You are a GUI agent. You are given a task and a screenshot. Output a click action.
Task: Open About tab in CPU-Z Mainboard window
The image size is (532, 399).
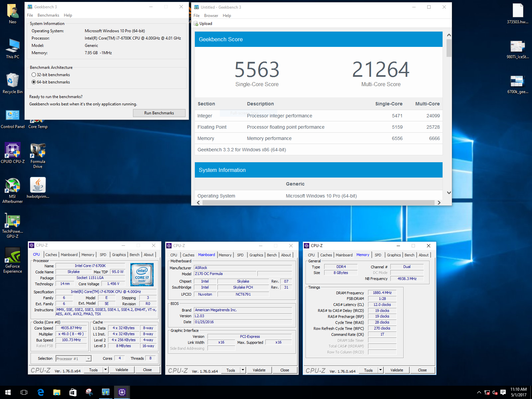[286, 255]
